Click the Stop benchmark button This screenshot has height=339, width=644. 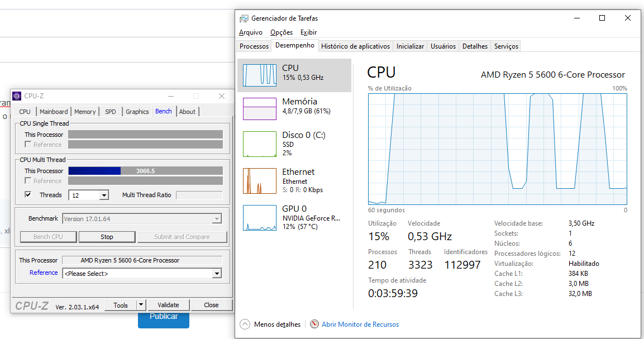[107, 237]
